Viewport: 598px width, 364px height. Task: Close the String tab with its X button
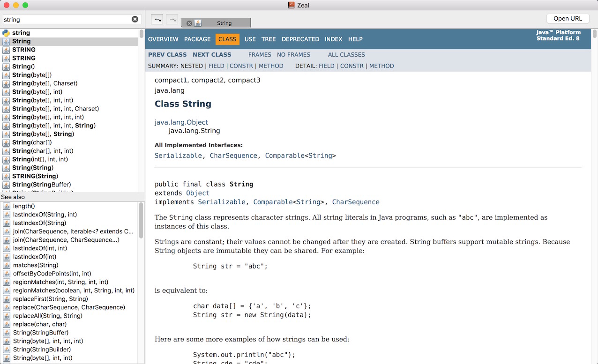[x=189, y=22]
